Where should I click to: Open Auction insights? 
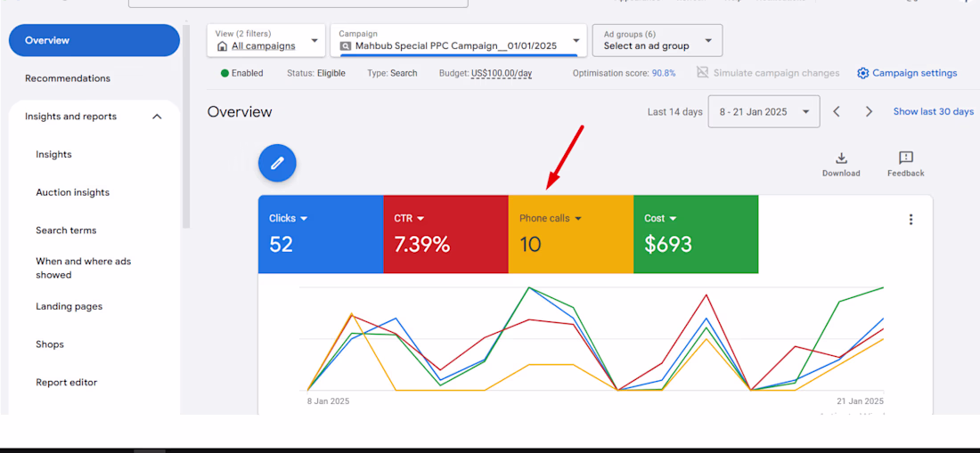[72, 193]
